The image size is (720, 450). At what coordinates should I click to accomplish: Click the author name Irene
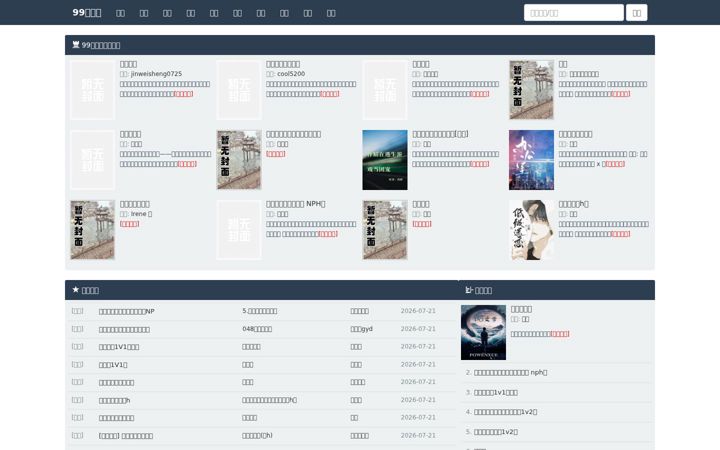(x=141, y=214)
